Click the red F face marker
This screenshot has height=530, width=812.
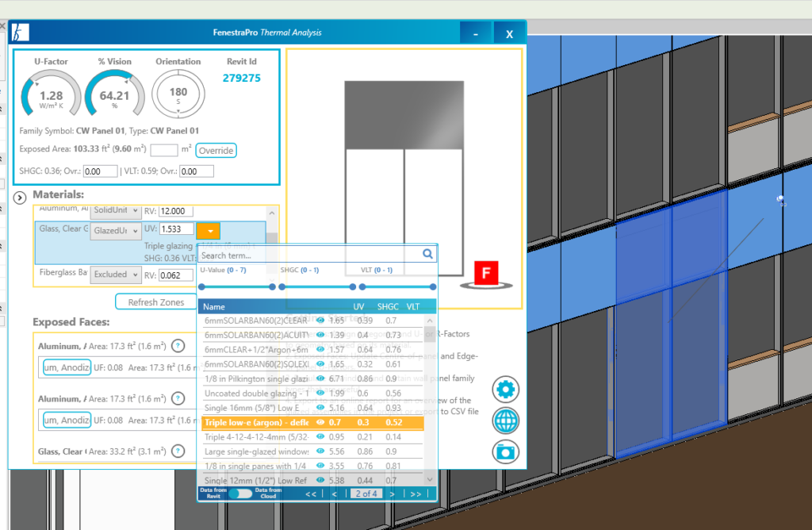click(x=486, y=273)
